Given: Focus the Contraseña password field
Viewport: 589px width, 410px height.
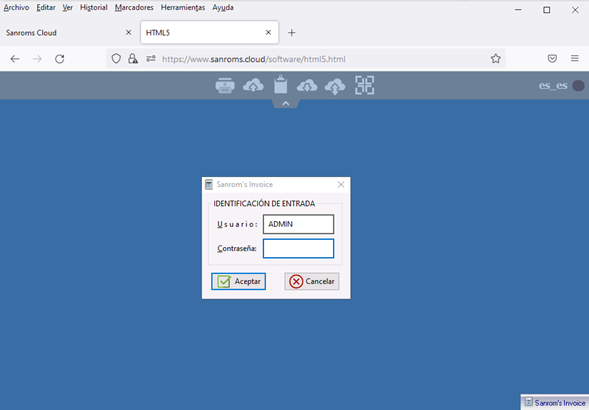Looking at the screenshot, I should (x=298, y=248).
